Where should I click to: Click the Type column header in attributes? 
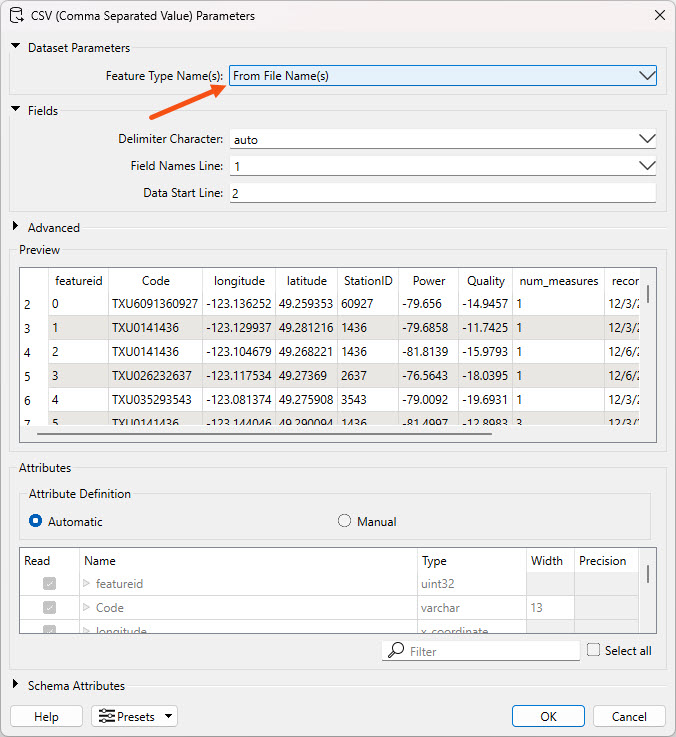(x=472, y=560)
